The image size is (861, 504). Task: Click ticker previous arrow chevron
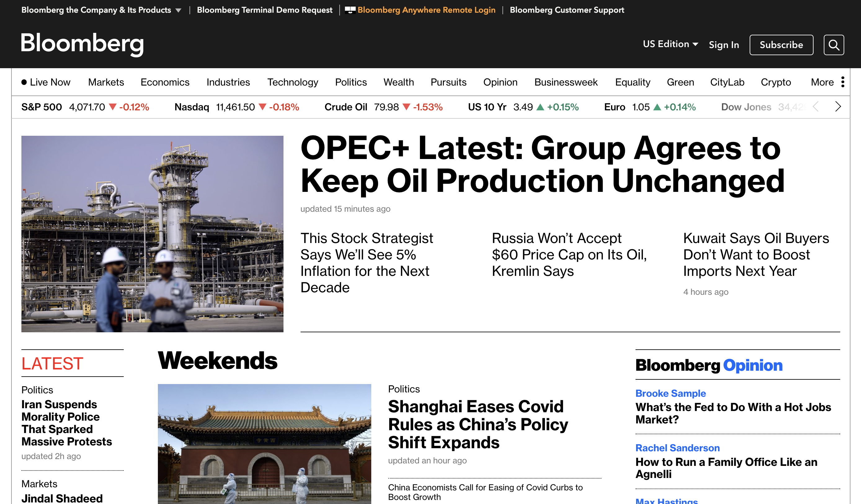point(815,107)
